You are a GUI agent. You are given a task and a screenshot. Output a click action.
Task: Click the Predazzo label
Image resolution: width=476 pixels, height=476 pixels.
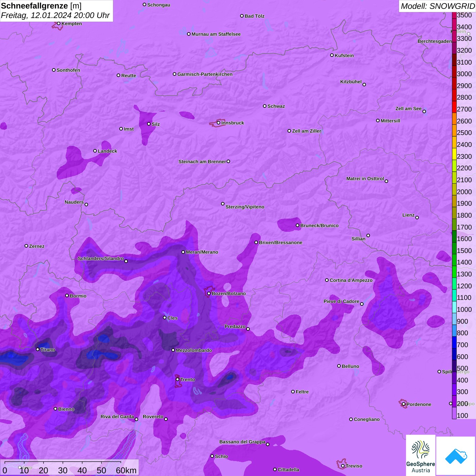[x=235, y=326]
